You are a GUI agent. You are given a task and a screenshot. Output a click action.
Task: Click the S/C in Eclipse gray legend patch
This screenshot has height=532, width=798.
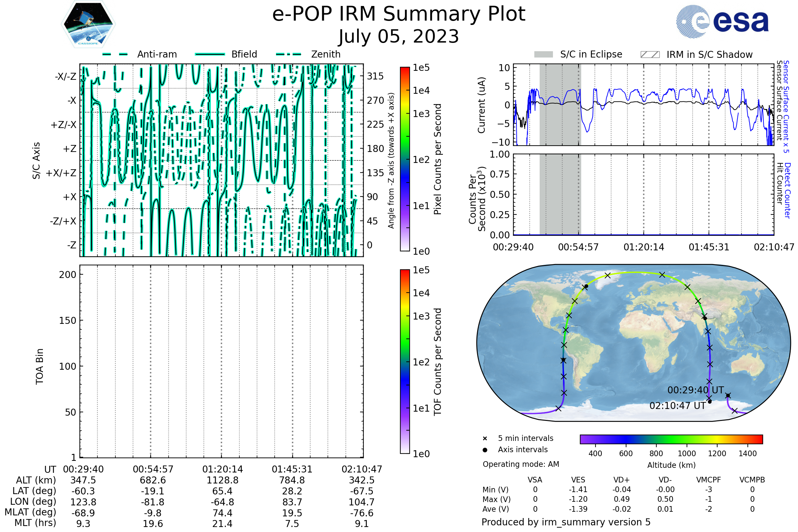click(543, 55)
